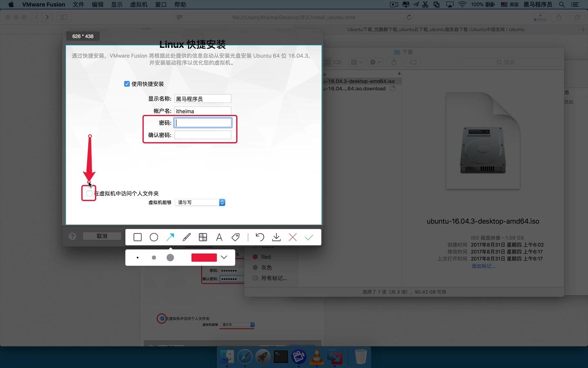Image resolution: width=588 pixels, height=368 pixels.
Task: Expand the color picker chevron
Action: [224, 257]
